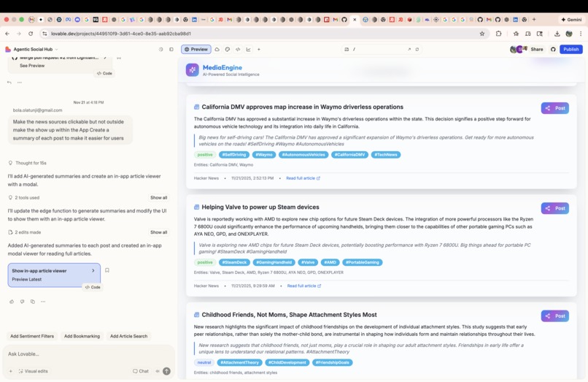Show all for 2 tools used
The height and width of the screenshot is (382, 588).
tap(158, 197)
